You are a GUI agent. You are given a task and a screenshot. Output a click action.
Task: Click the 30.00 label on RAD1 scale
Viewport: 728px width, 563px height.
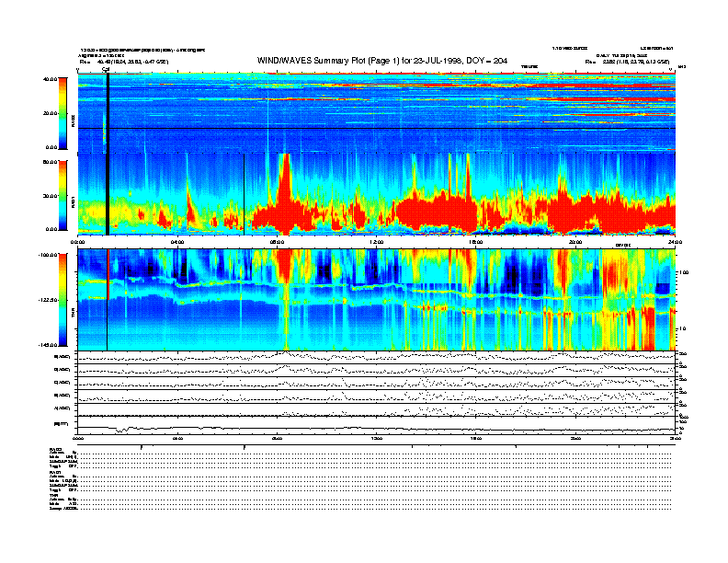[51, 196]
